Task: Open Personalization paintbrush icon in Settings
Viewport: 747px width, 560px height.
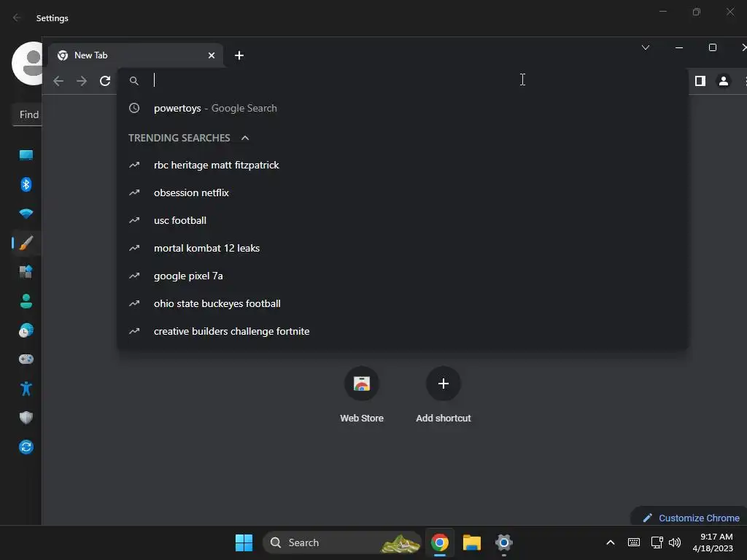Action: point(26,243)
